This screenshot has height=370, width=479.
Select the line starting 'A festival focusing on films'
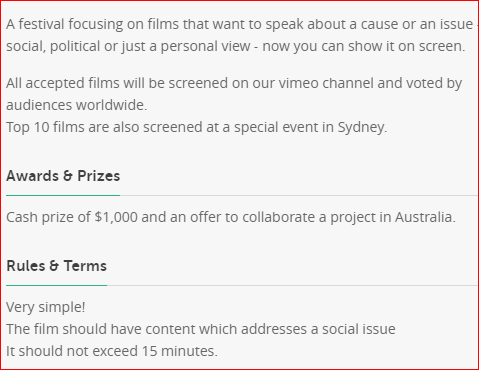click(242, 24)
